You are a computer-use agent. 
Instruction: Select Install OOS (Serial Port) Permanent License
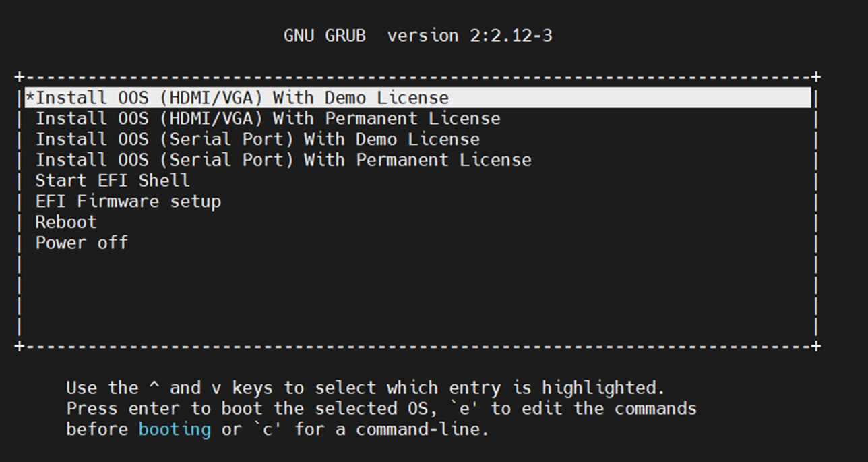point(283,160)
